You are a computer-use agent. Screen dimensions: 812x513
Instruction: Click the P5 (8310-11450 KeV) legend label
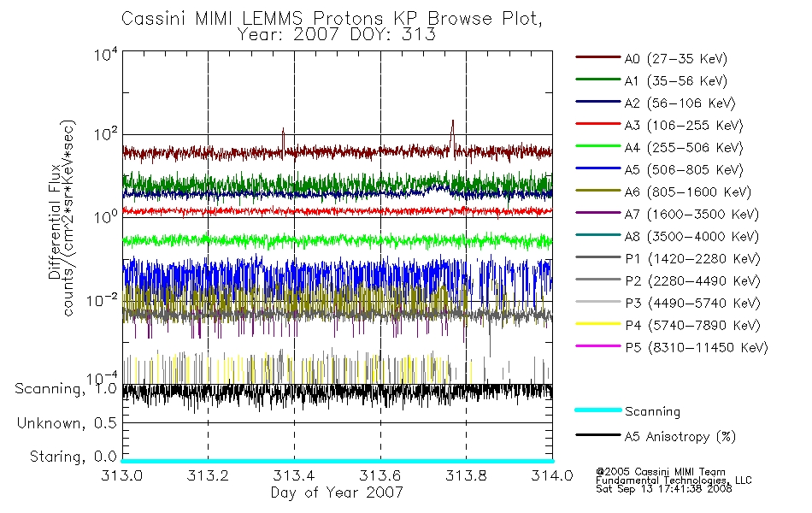[697, 348]
